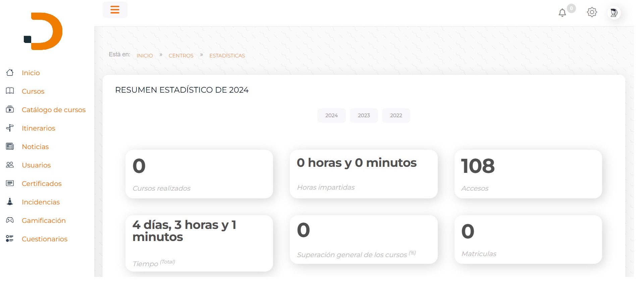This screenshot has width=644, height=288.
Task: Click the Cursos open book icon
Action: tap(10, 91)
